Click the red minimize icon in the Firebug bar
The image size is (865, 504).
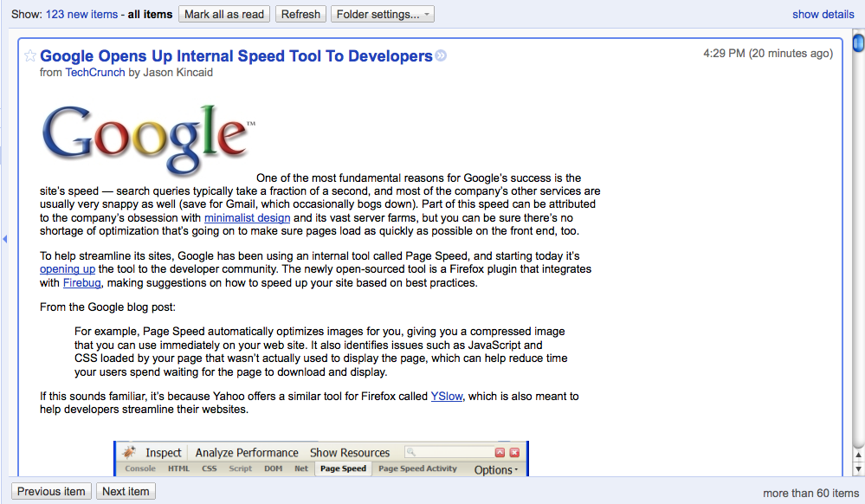pos(500,452)
